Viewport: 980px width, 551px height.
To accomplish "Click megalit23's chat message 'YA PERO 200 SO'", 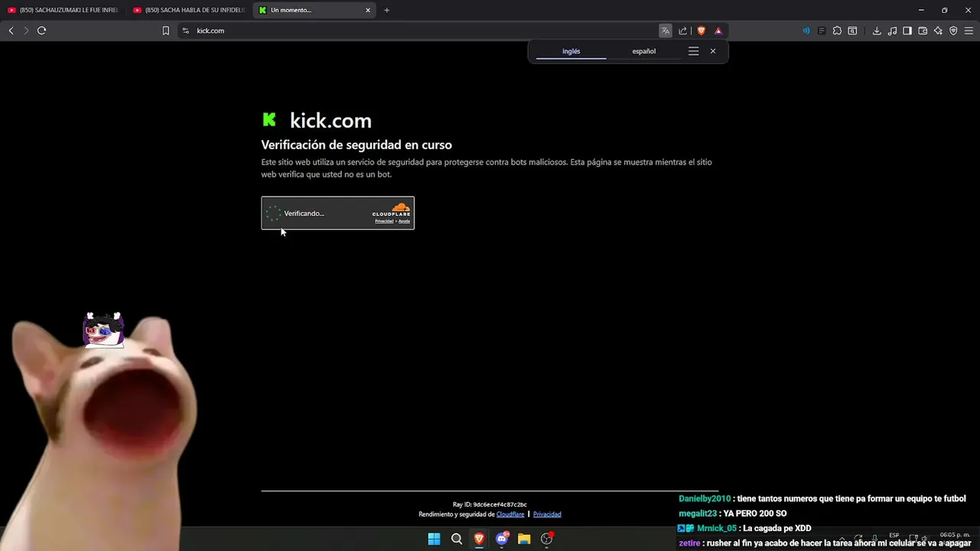I will 733,514.
